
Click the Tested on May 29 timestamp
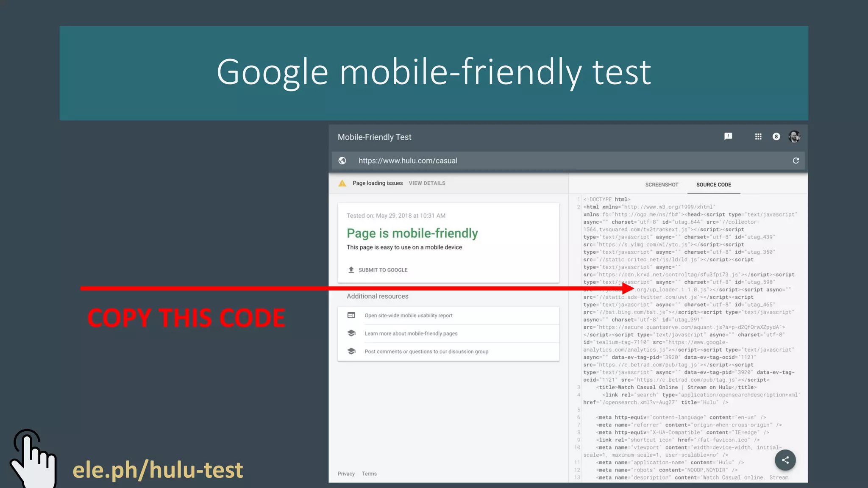click(x=396, y=216)
